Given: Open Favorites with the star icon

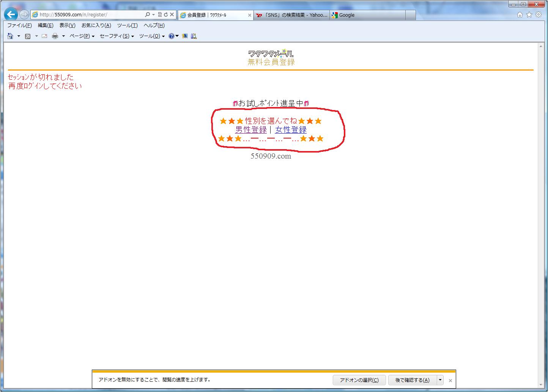Looking at the screenshot, I should (x=529, y=15).
